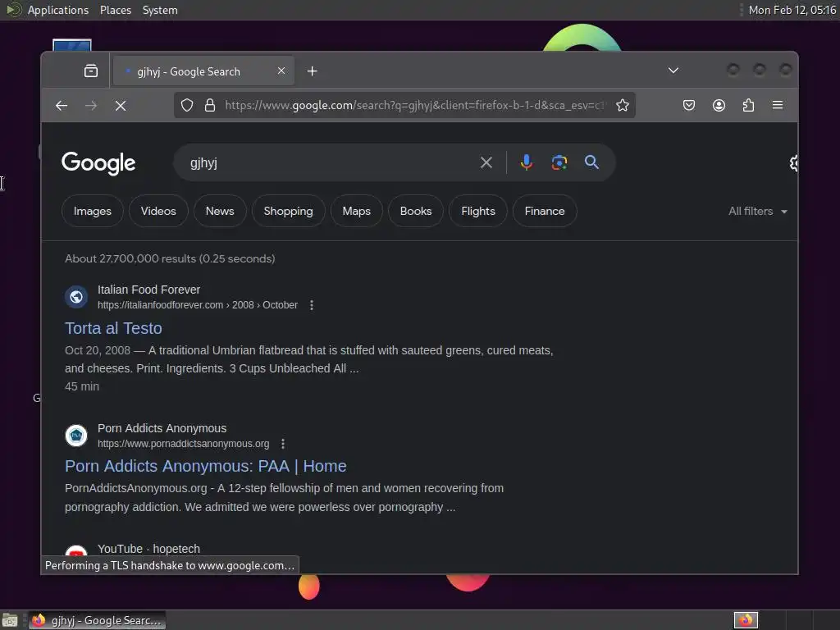Open the extensions puzzle icon
Image resolution: width=840 pixels, height=630 pixels.
(748, 105)
